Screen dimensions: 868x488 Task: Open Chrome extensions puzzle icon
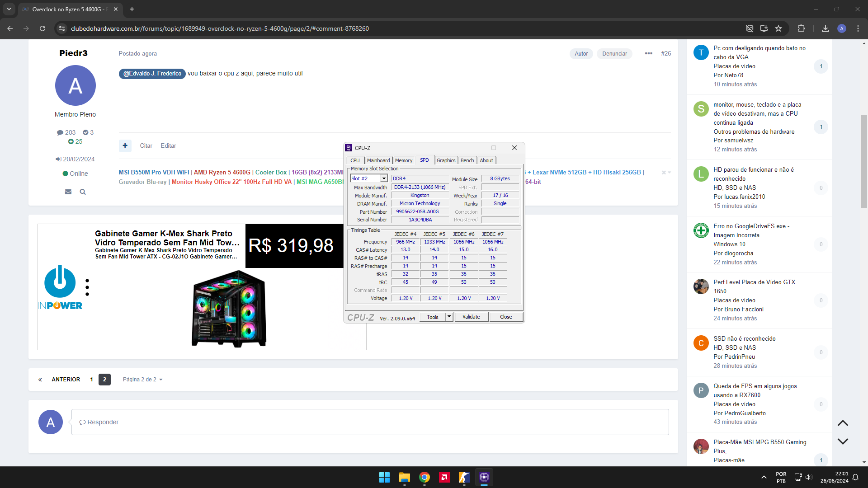click(x=801, y=28)
